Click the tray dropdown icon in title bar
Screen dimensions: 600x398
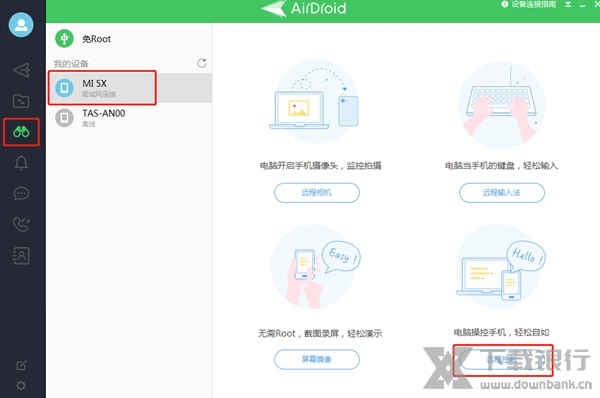point(568,5)
